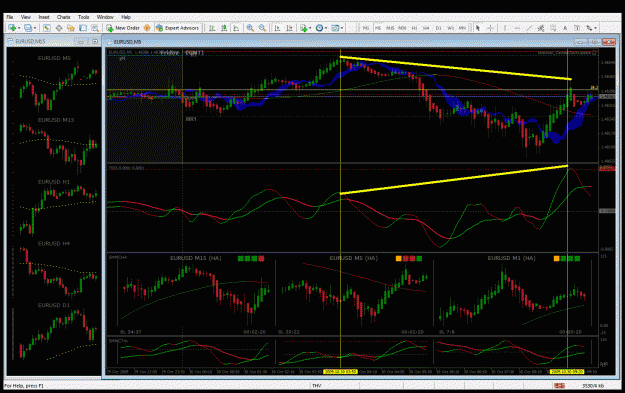This screenshot has height=393, width=625.
Task: Click the EURUSD M5 (HA) panel label
Action: tap(353, 258)
